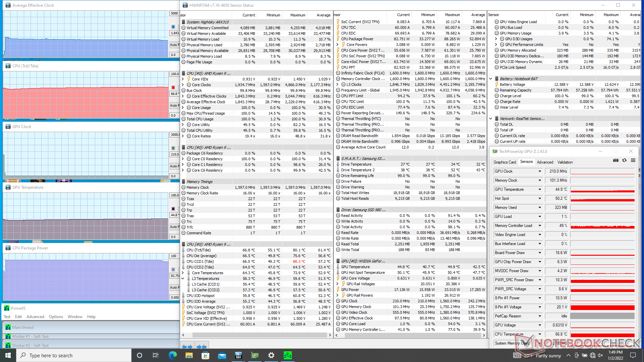Open the GPU Clock sensor dropdown in GPU-Z
This screenshot has height=362, width=644.
tap(540, 171)
